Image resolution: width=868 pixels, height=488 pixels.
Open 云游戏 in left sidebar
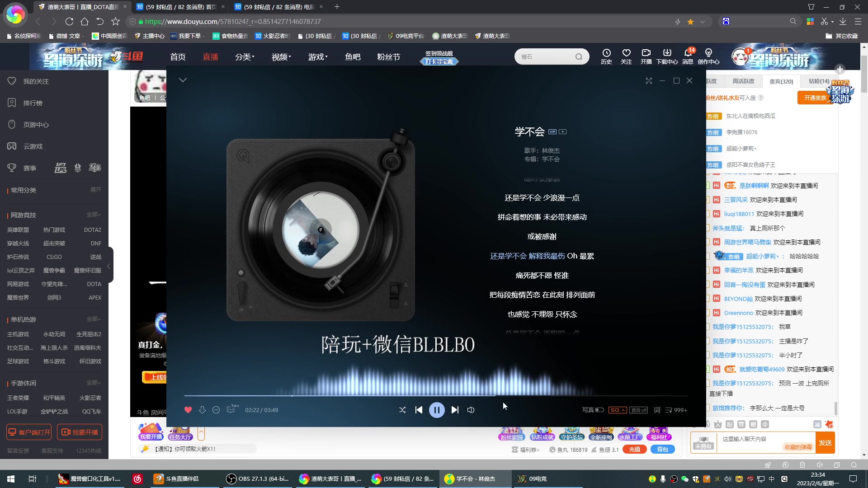(x=33, y=146)
